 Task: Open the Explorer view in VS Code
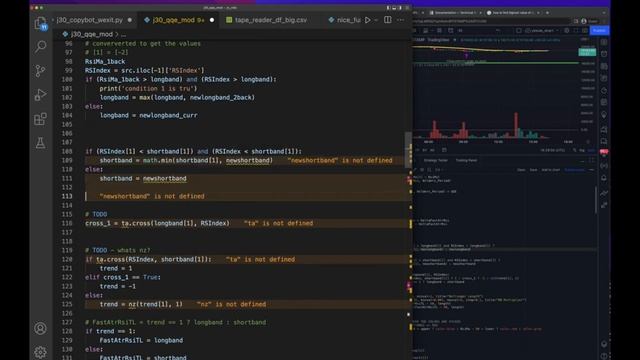point(40,24)
